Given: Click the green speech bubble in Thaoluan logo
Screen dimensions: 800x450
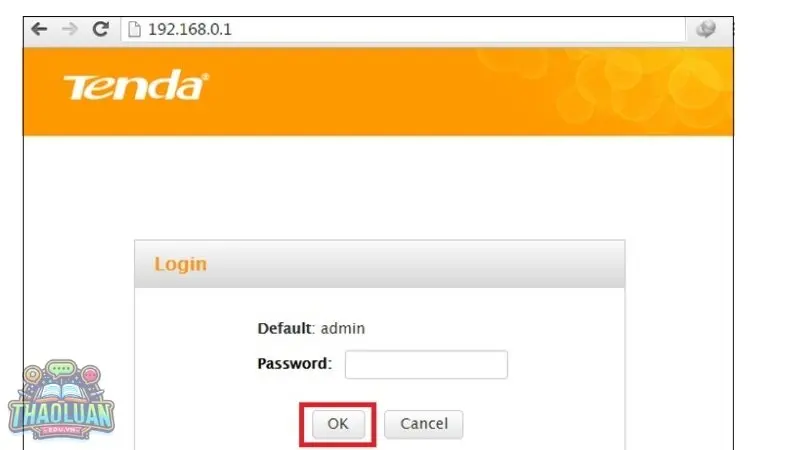Looking at the screenshot, I should [61, 368].
